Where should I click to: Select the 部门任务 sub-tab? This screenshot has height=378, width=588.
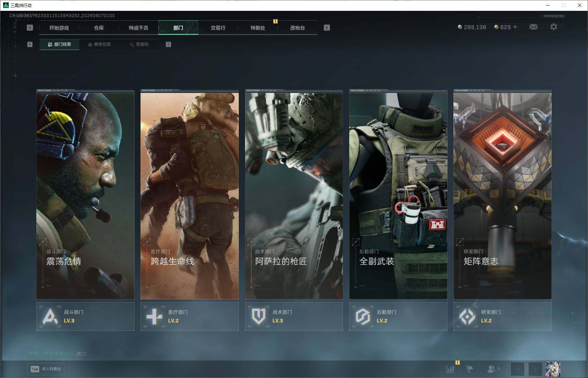click(x=59, y=44)
